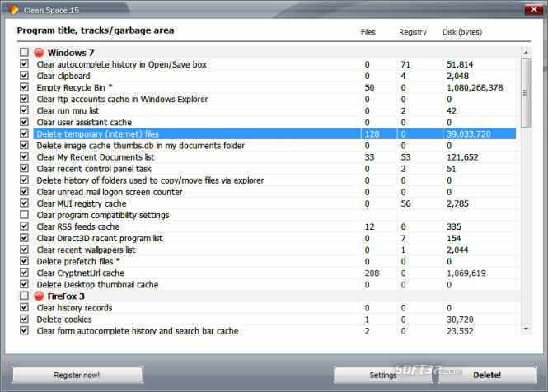Click the Clean Space 15 app icon

[x=13, y=9]
